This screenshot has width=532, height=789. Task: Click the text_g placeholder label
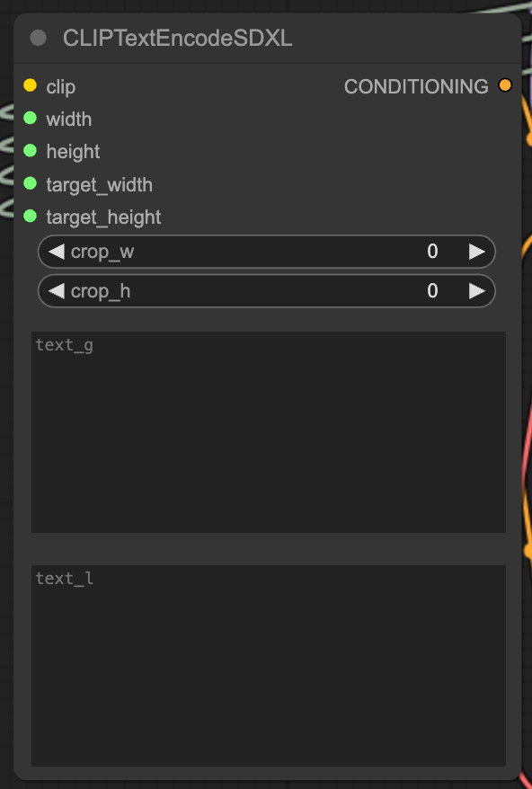[65, 344]
